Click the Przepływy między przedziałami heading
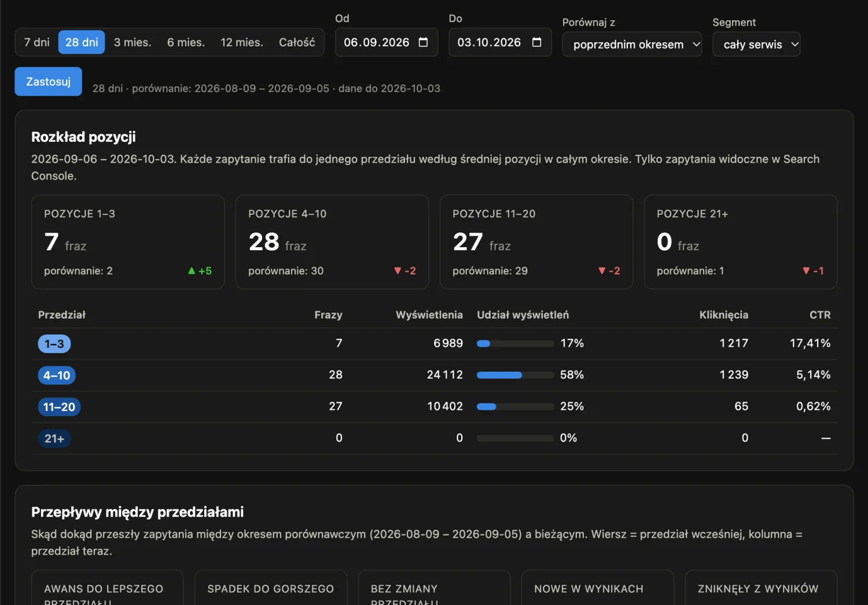 [x=137, y=512]
